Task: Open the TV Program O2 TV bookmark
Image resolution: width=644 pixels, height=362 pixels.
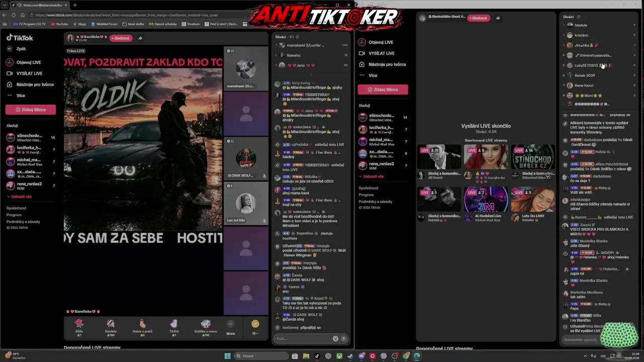Action: 29,24
